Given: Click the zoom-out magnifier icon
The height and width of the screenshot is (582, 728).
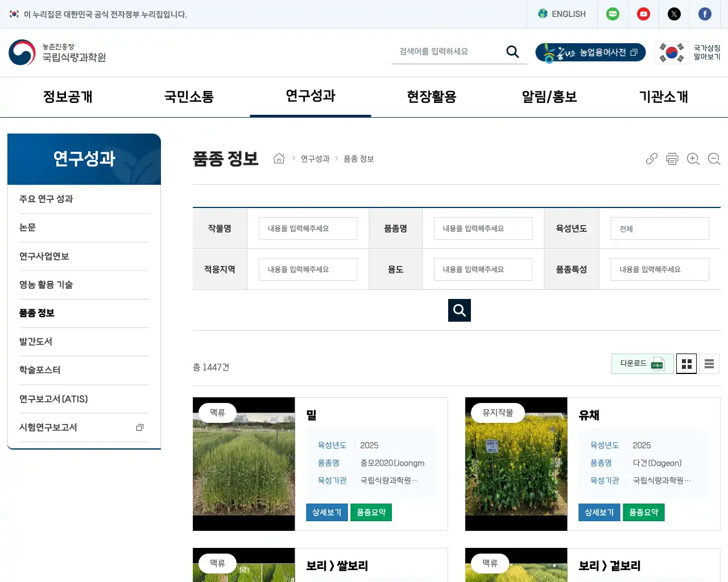Looking at the screenshot, I should (714, 159).
